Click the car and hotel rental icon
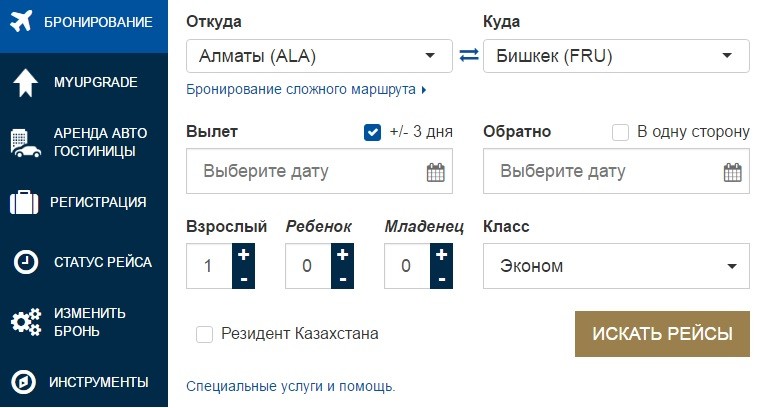 coord(25,143)
